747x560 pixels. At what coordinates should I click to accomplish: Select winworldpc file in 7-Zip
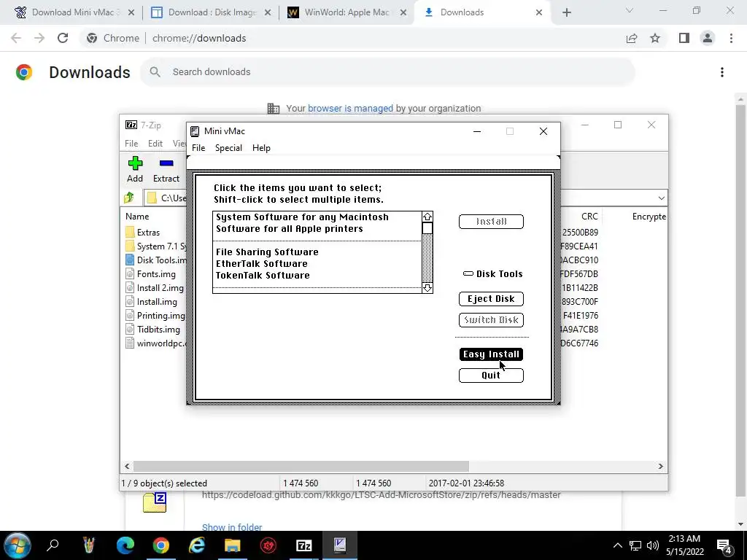(156, 343)
